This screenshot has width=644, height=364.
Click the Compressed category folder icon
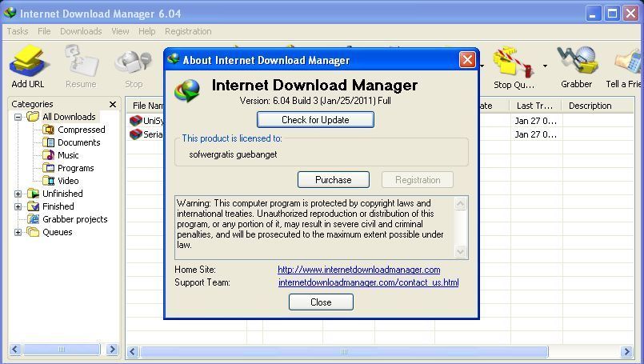49,130
